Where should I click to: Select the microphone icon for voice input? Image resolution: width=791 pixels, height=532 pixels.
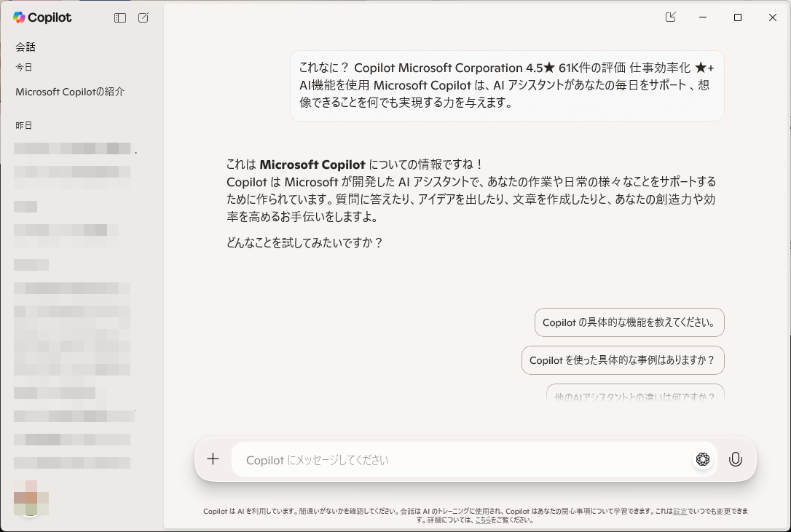[x=736, y=459]
